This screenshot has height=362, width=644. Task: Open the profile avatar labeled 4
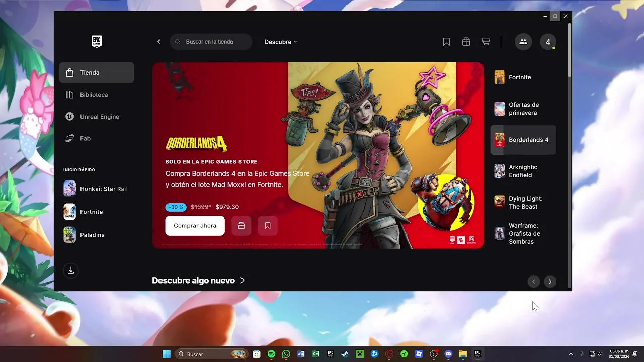[x=548, y=42]
